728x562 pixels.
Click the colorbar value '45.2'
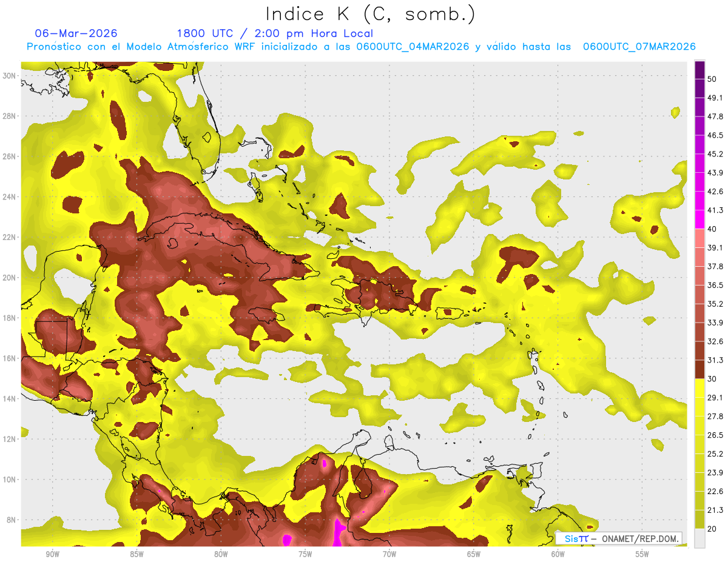pyautogui.click(x=715, y=154)
